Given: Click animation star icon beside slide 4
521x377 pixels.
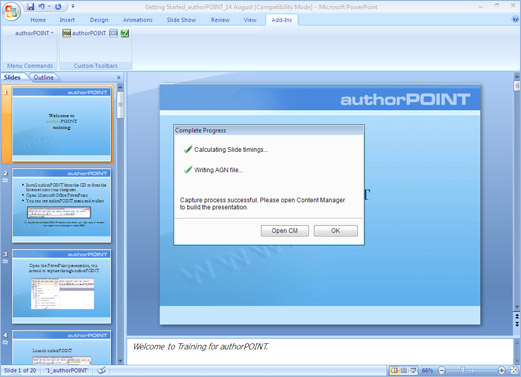Looking at the screenshot, I should pos(5,342).
